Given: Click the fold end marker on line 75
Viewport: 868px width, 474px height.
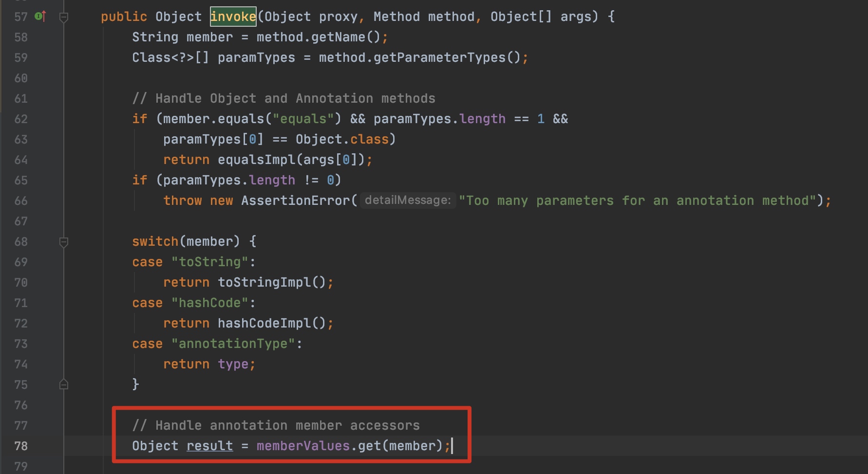Looking at the screenshot, I should pos(63,384).
